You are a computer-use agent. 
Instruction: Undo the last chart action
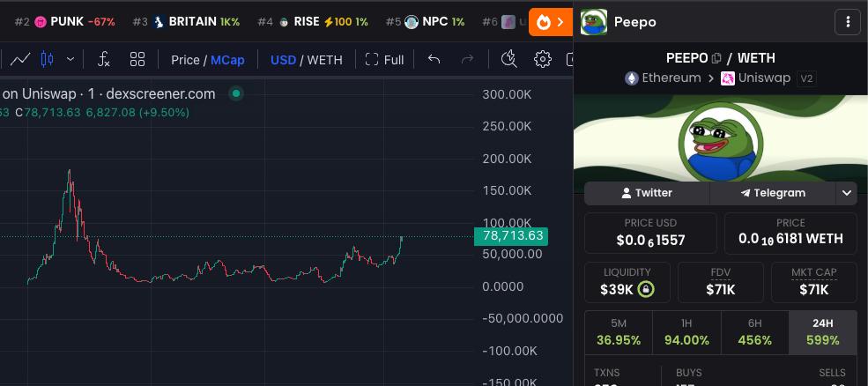click(x=434, y=59)
